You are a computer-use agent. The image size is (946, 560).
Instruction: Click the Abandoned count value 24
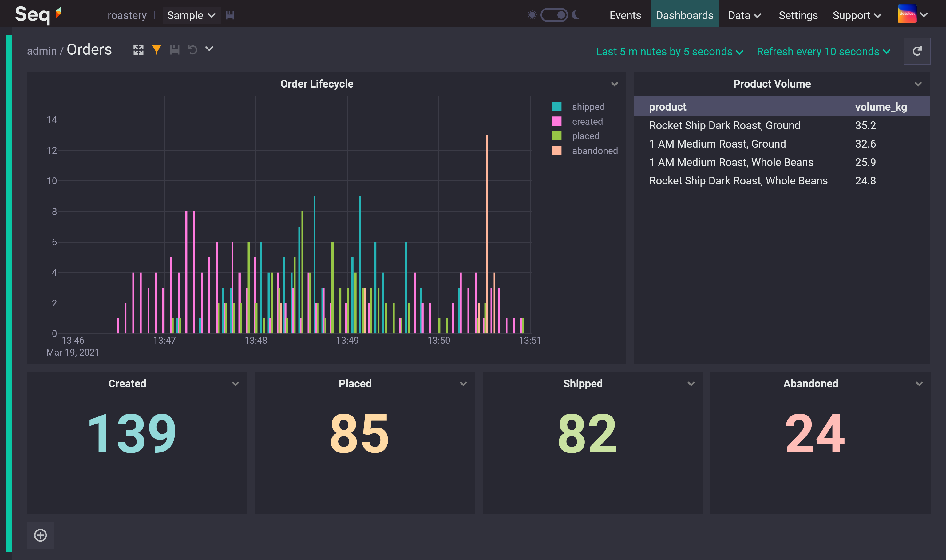pos(815,433)
